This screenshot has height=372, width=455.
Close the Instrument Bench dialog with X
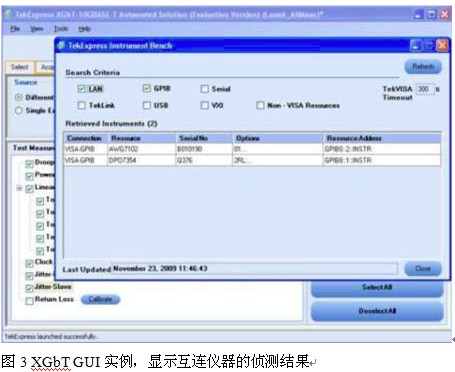tap(442, 46)
